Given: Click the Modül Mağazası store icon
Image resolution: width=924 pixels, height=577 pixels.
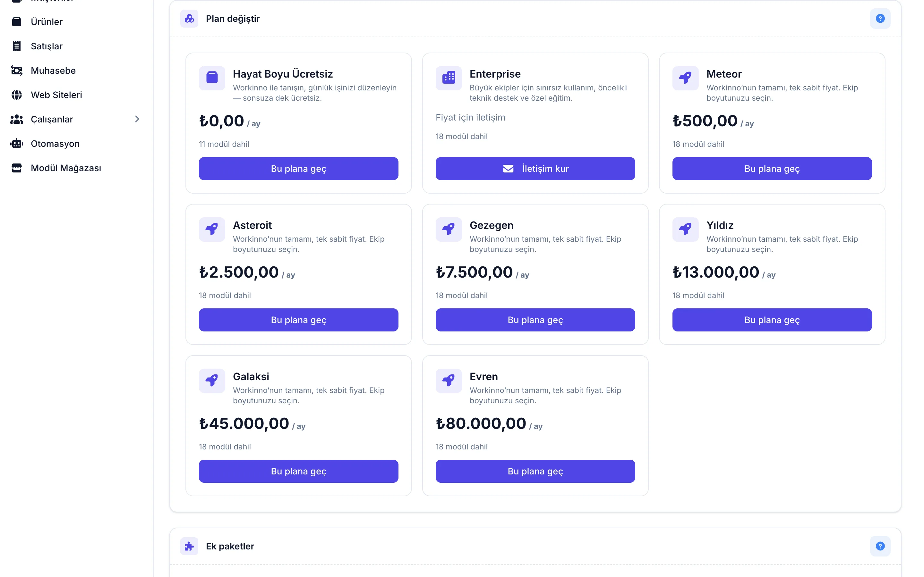Looking at the screenshot, I should pos(16,168).
